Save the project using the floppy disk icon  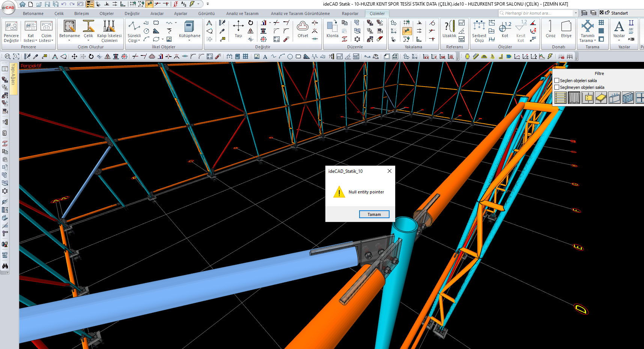pyautogui.click(x=47, y=4)
